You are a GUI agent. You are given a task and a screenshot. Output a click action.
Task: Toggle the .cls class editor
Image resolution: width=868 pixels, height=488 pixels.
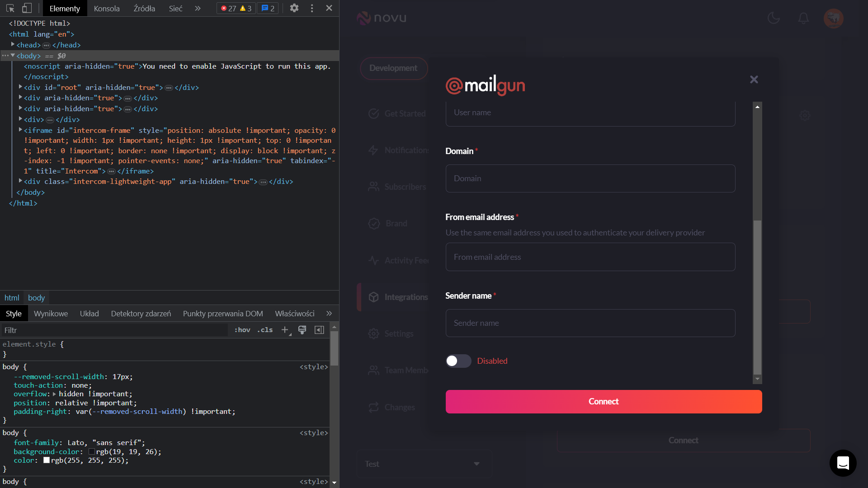click(264, 330)
